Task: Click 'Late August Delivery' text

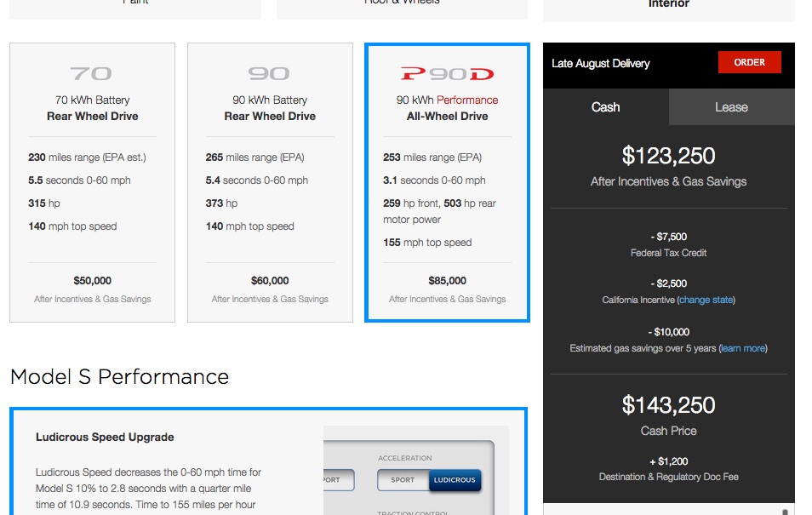Action: (x=601, y=63)
